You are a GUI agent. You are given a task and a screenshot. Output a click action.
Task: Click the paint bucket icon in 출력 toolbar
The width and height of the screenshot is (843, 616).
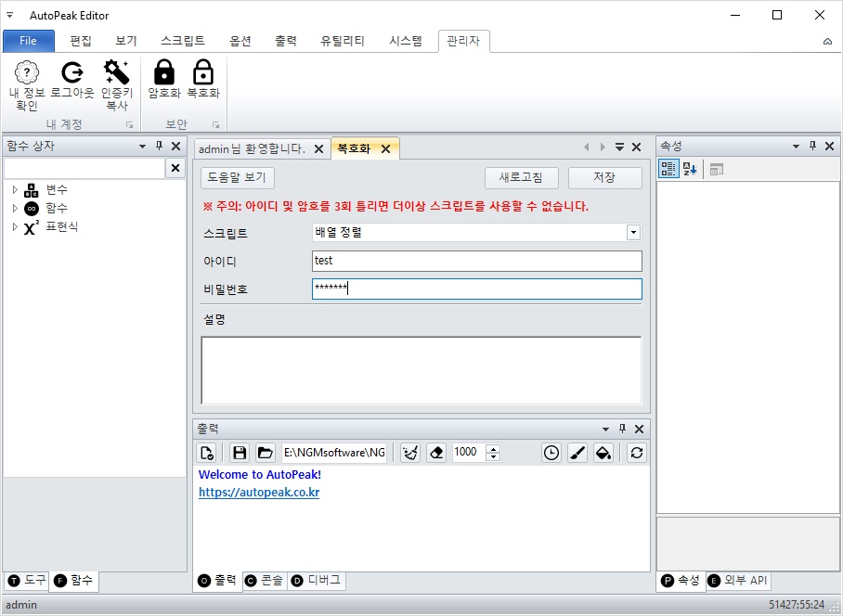603,453
